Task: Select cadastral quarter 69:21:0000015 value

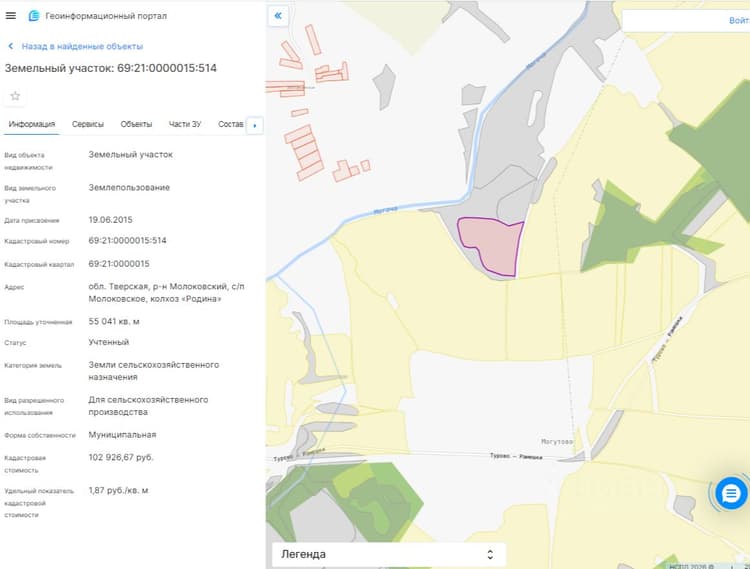Action: [119, 264]
